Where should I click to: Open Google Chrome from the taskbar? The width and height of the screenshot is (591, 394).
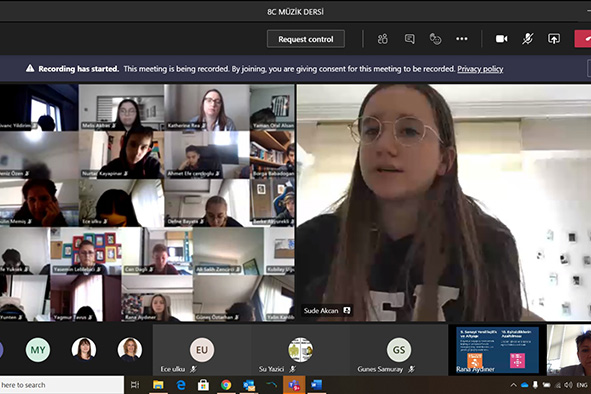pos(226,385)
